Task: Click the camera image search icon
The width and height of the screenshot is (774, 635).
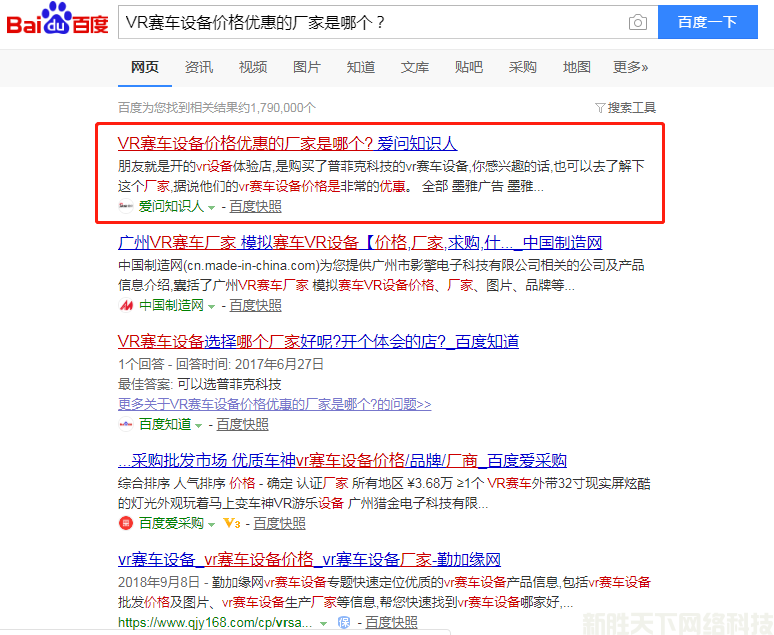Action: click(637, 22)
